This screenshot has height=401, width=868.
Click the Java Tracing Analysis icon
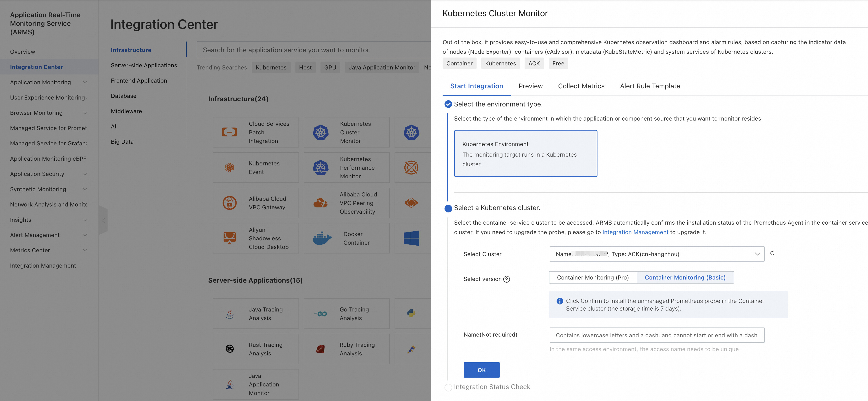(x=229, y=314)
